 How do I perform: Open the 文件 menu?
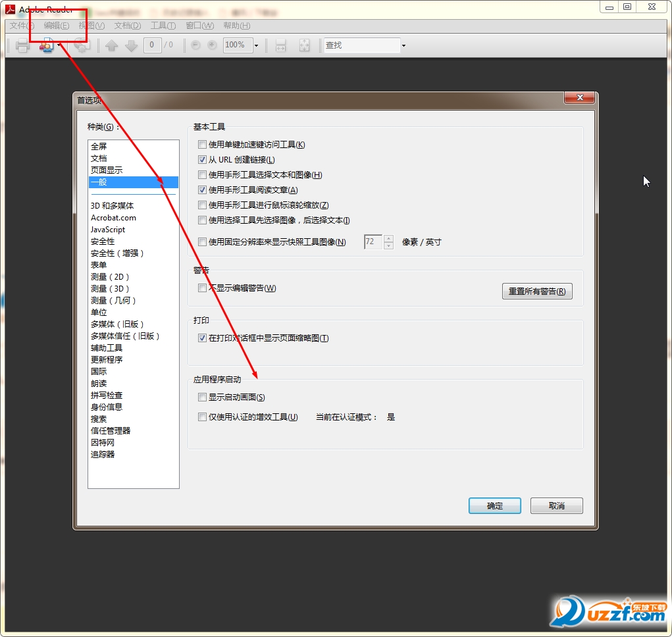coord(22,26)
